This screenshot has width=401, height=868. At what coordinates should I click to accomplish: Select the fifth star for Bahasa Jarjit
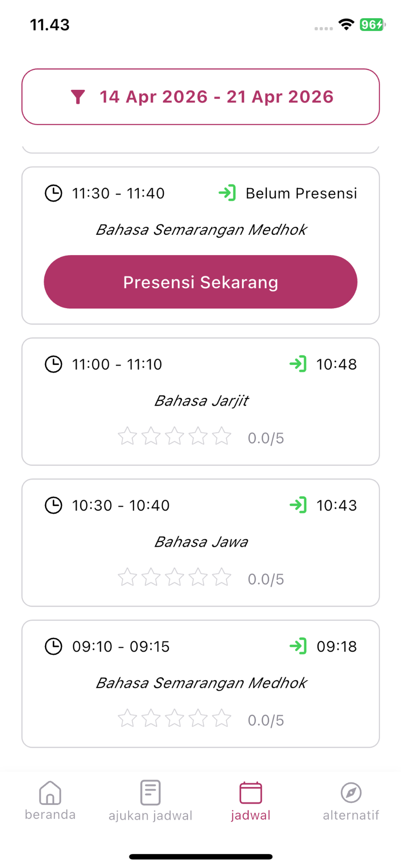(x=221, y=436)
